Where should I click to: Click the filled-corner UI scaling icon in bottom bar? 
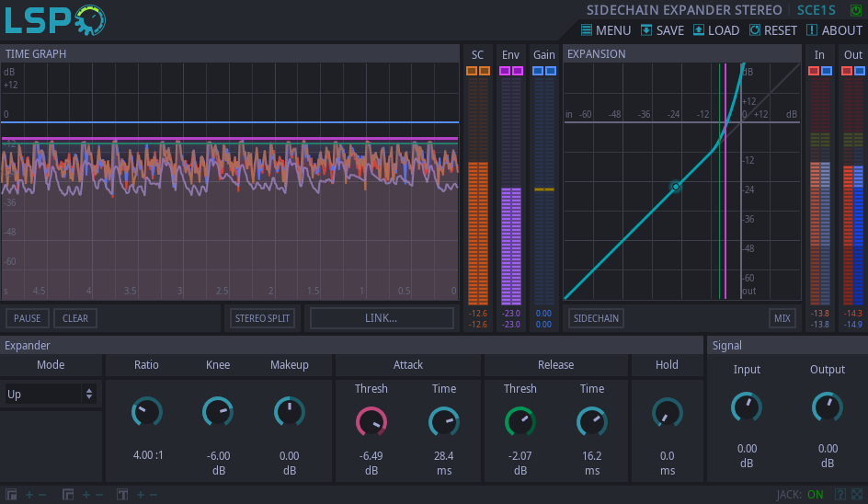tap(11, 495)
